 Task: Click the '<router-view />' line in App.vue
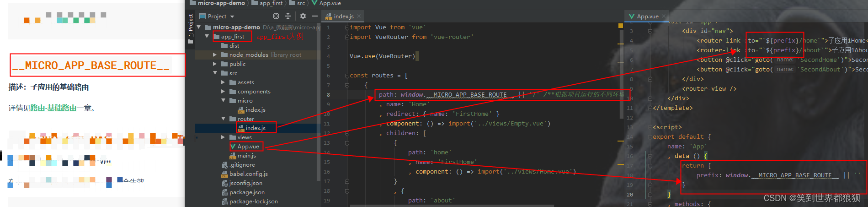point(709,89)
